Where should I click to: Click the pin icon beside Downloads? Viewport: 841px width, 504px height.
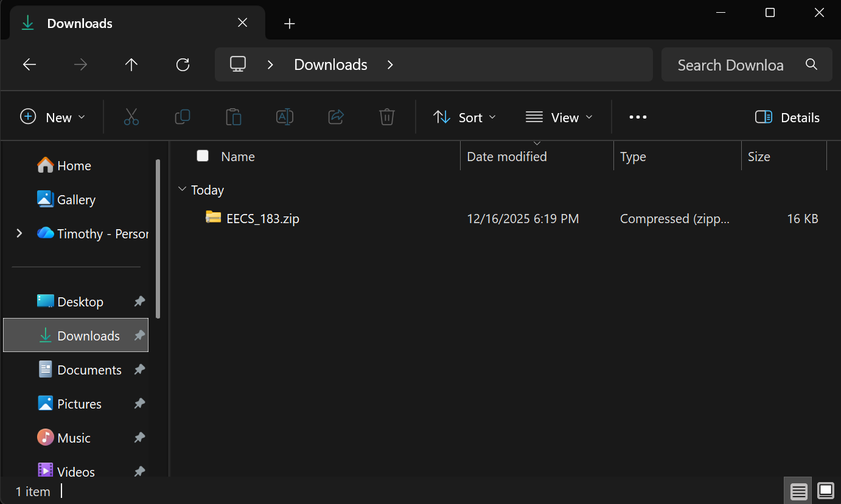coord(139,336)
